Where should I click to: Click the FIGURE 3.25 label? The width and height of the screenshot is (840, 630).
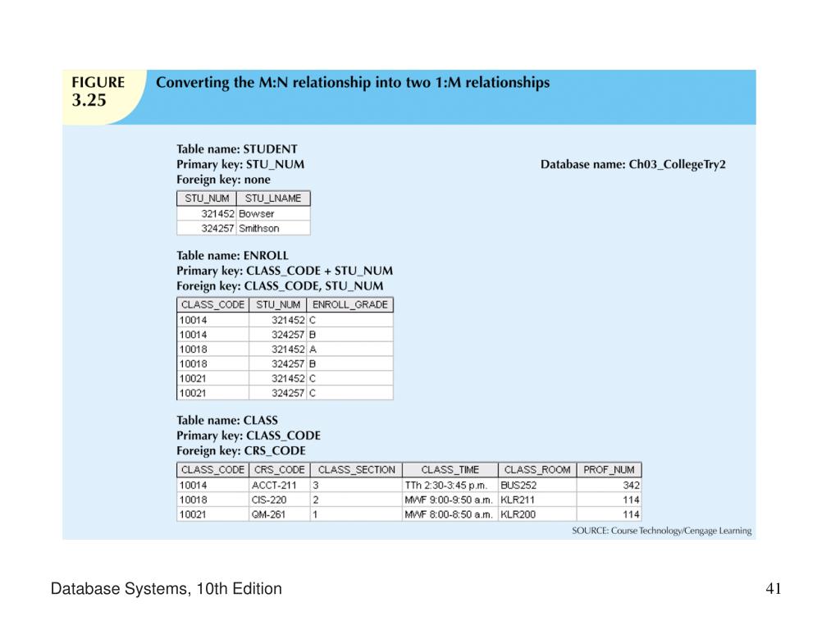(x=98, y=92)
